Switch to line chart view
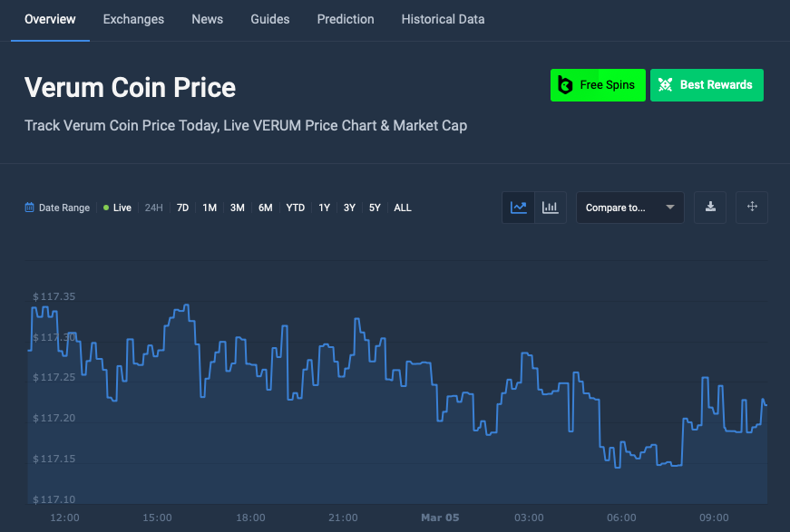This screenshot has width=790, height=532. click(518, 208)
